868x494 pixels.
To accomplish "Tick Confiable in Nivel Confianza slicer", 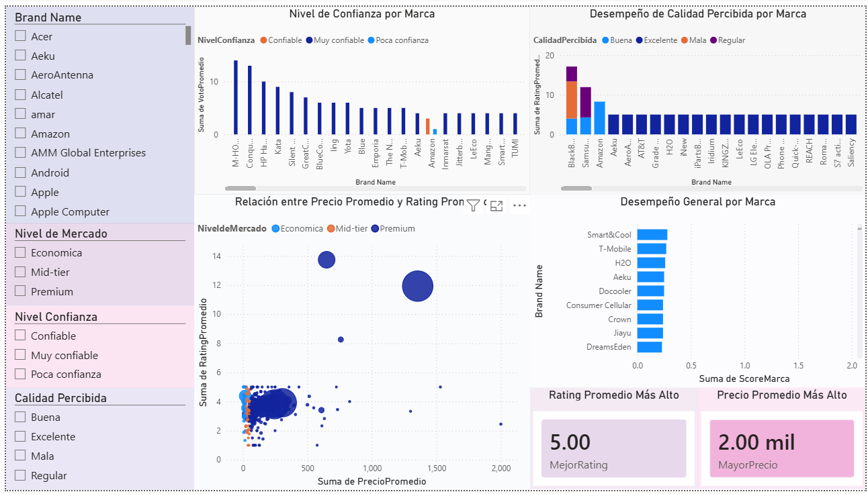I will pos(20,336).
